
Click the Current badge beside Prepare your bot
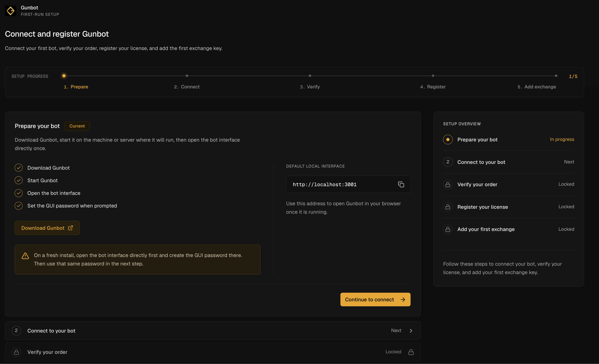[x=77, y=126]
